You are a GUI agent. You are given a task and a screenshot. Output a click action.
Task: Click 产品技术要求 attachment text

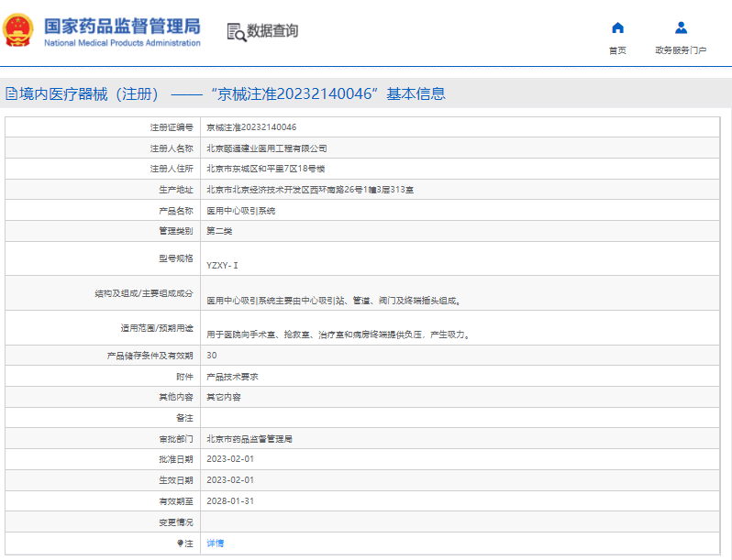click(x=232, y=377)
